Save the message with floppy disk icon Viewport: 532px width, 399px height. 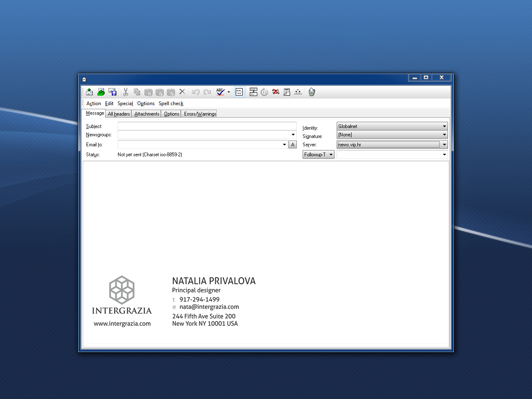tap(112, 92)
